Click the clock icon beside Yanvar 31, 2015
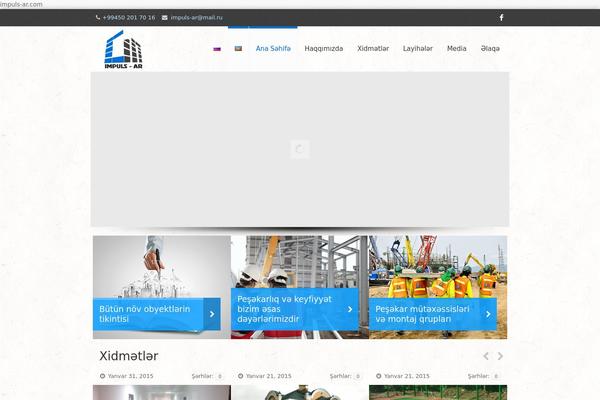The width and height of the screenshot is (600, 400). 103,376
